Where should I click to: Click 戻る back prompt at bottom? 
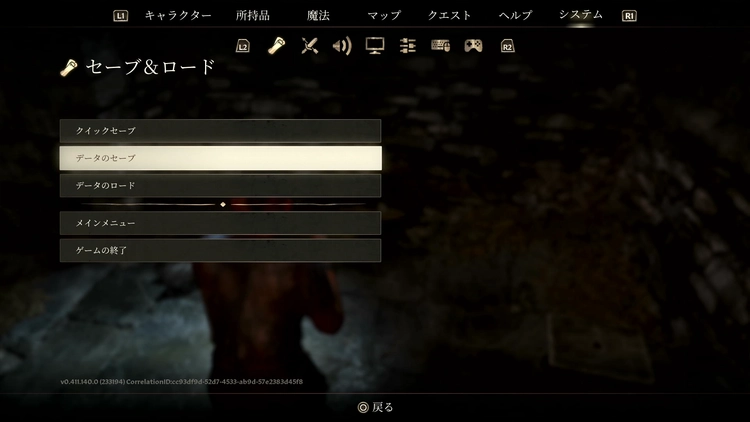coord(376,407)
